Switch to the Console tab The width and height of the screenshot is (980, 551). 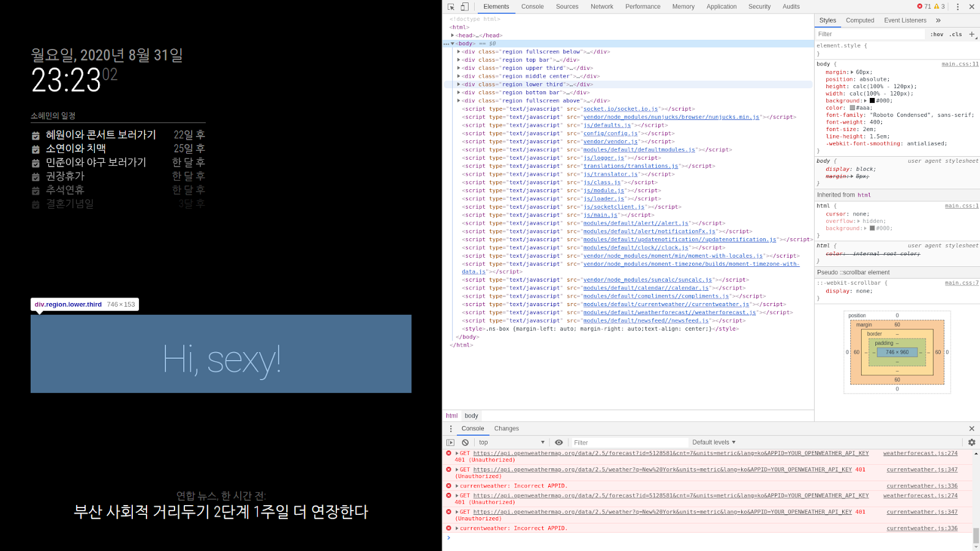(532, 7)
